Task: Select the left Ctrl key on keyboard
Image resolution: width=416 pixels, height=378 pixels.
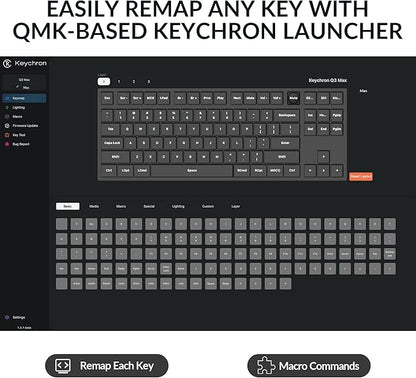Action: pyautogui.click(x=109, y=170)
